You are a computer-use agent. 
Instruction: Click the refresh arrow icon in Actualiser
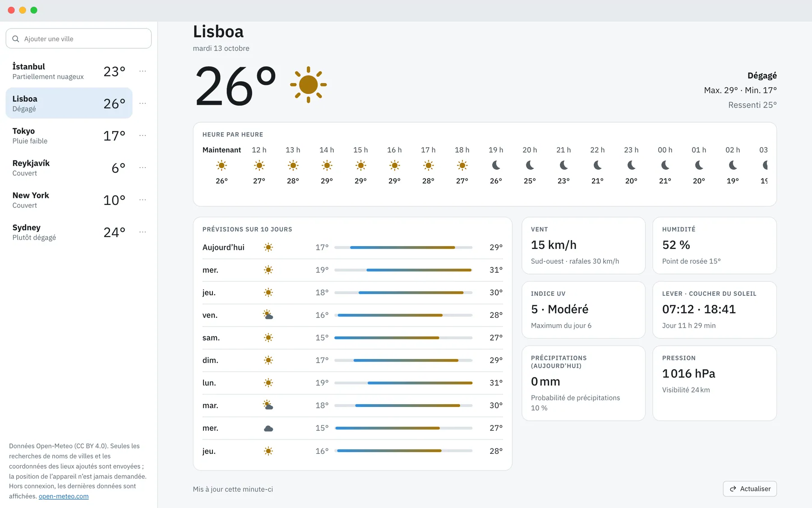[x=733, y=489]
